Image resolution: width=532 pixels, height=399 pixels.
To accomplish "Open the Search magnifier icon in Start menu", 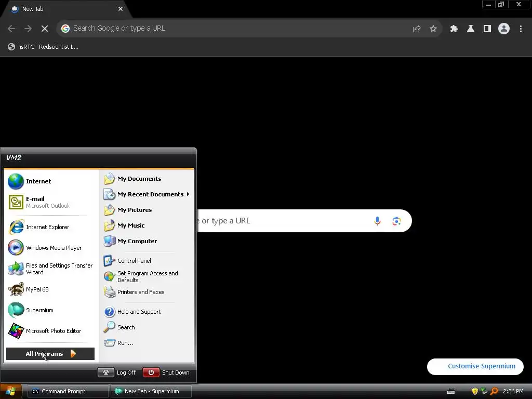I will click(x=109, y=327).
